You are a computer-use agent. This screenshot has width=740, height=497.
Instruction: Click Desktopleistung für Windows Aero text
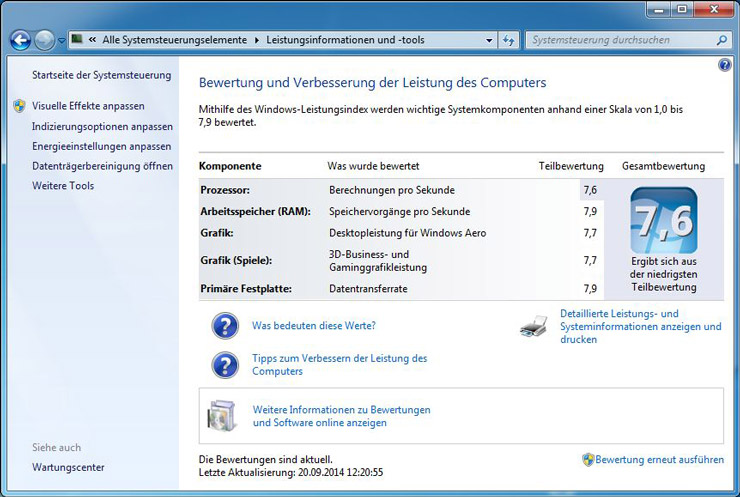pos(407,233)
